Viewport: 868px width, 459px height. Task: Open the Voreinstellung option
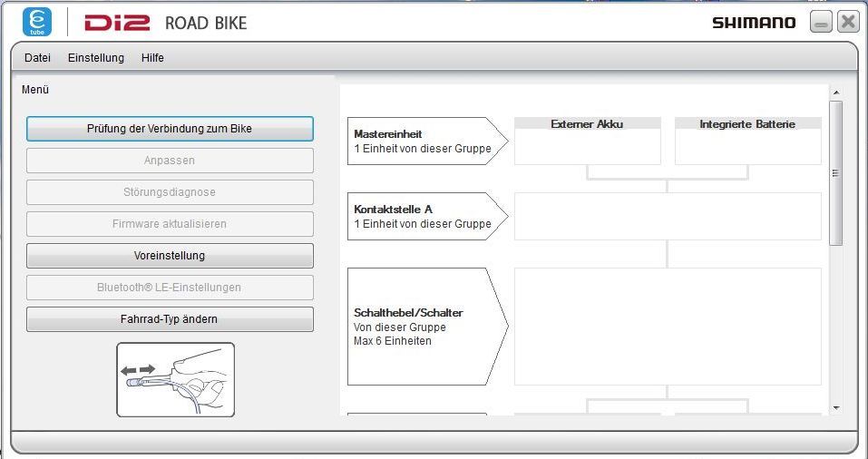170,256
